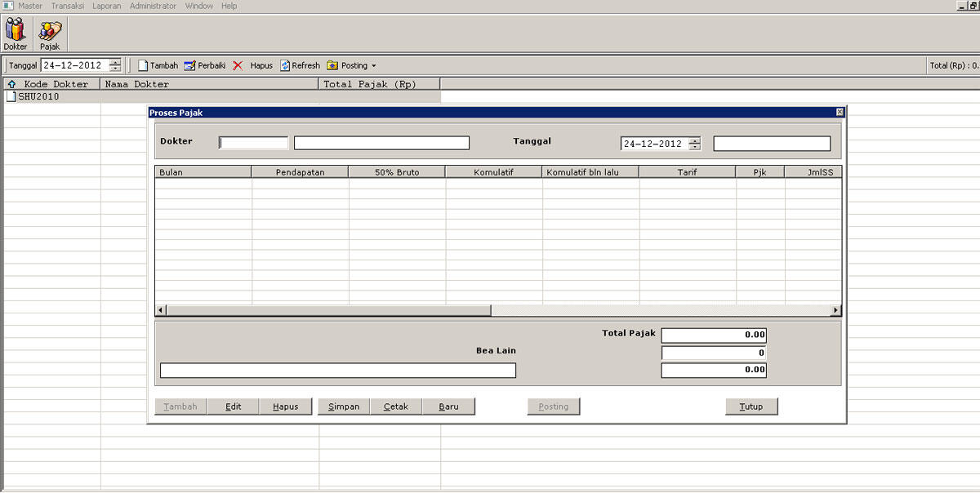Click the Dokter name input field
Screen dimensions: 980x493
[x=381, y=143]
